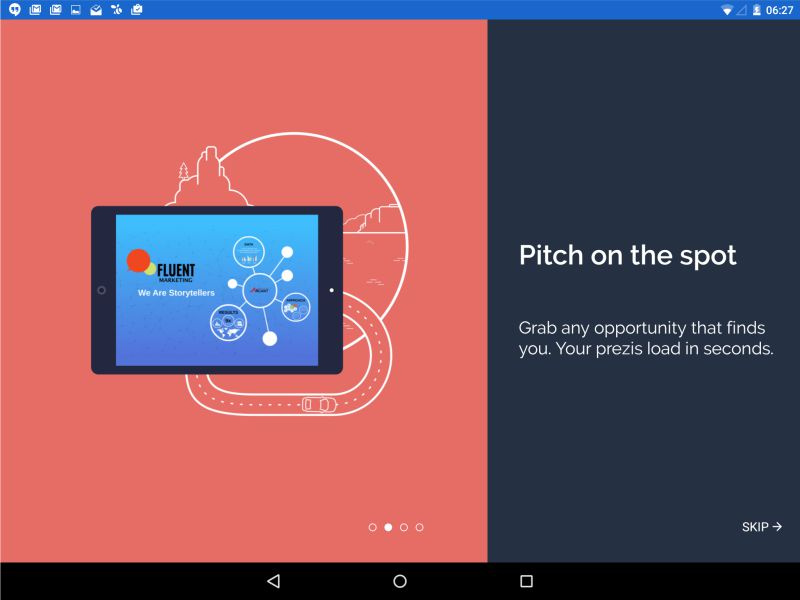Tap the tablet presentation illustration

(217, 290)
